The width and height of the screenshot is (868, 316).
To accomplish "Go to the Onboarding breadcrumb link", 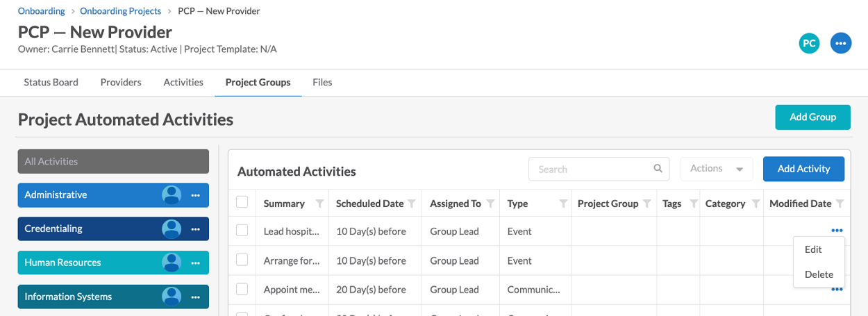I will [x=42, y=11].
